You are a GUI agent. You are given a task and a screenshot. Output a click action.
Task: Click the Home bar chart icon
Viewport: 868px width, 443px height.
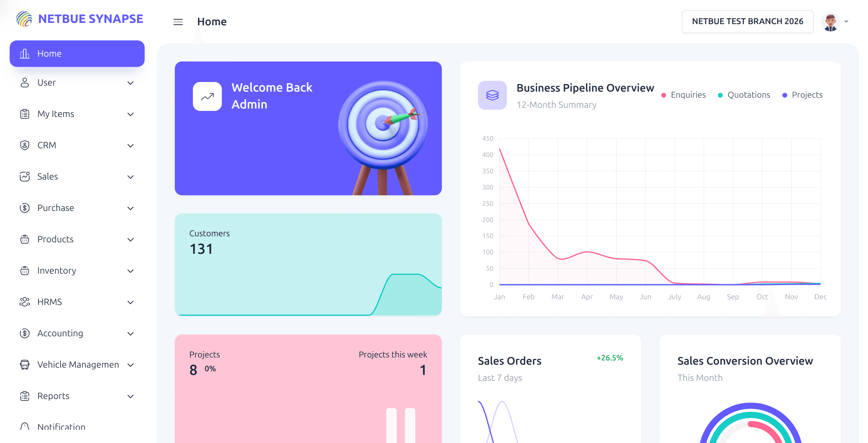25,54
